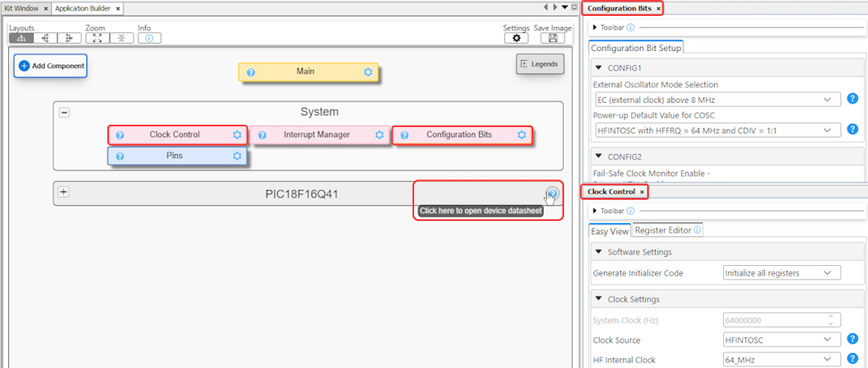Expand the Configuration Bits Toolbar
Screen dimensions: 868x368
point(595,28)
